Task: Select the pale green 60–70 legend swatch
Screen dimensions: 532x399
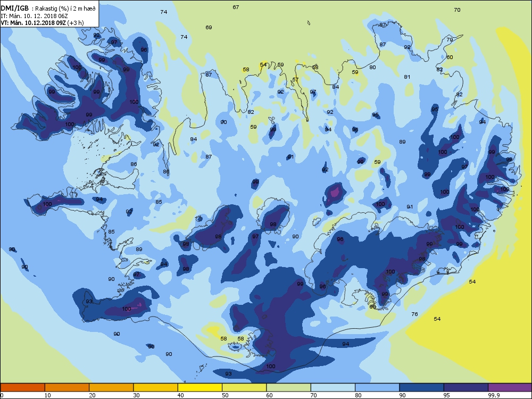Action: (289, 387)
